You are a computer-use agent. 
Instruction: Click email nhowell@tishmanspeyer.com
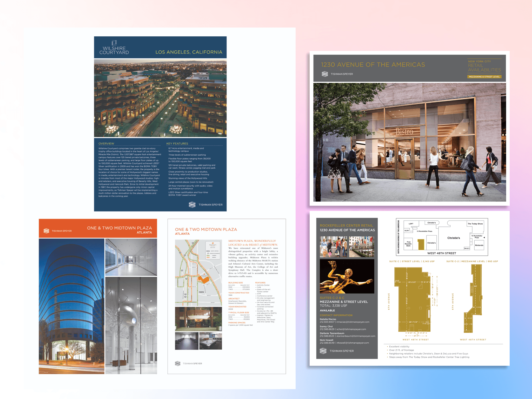click(353, 343)
